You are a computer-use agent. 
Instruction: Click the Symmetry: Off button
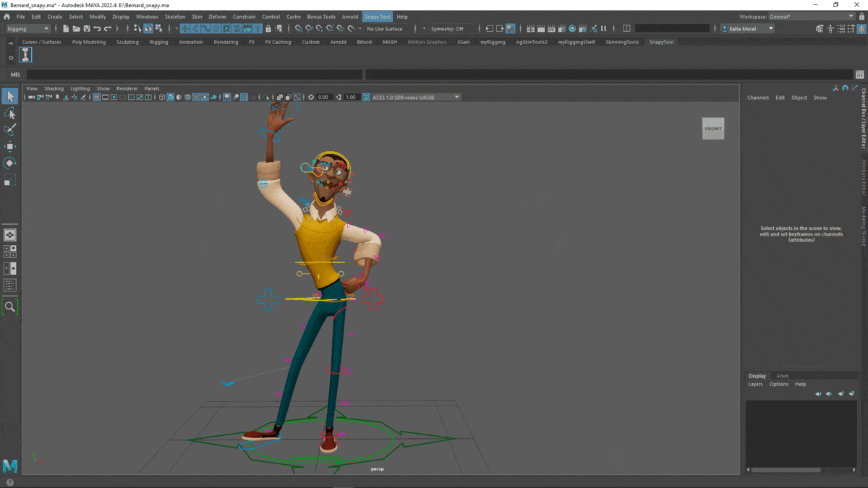pyautogui.click(x=447, y=29)
